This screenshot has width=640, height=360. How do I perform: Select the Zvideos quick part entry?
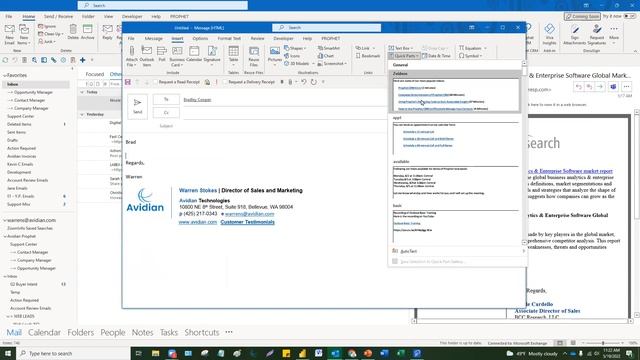pos(456,91)
